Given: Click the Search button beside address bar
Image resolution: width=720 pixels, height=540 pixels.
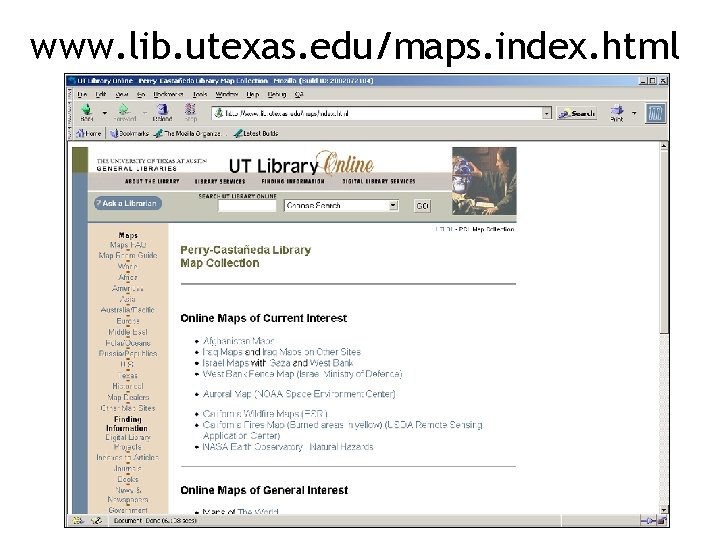Looking at the screenshot, I should click(577, 113).
